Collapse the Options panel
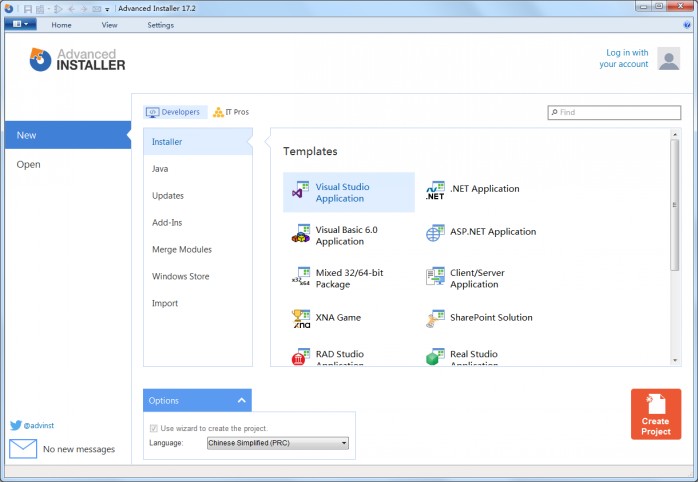The image size is (698, 482). pos(241,401)
